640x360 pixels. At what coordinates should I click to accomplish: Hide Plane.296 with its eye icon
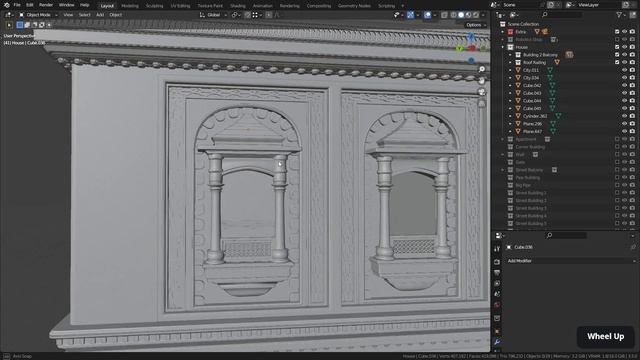tap(624, 124)
